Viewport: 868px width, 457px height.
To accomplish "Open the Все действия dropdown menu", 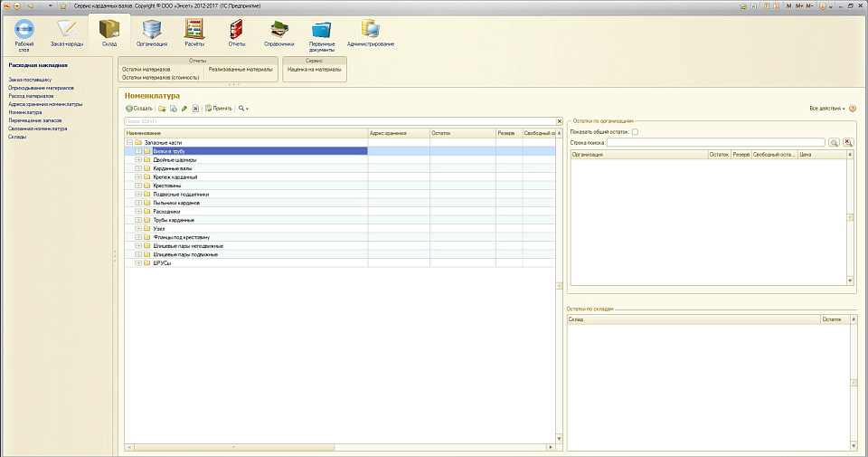I will (x=826, y=109).
